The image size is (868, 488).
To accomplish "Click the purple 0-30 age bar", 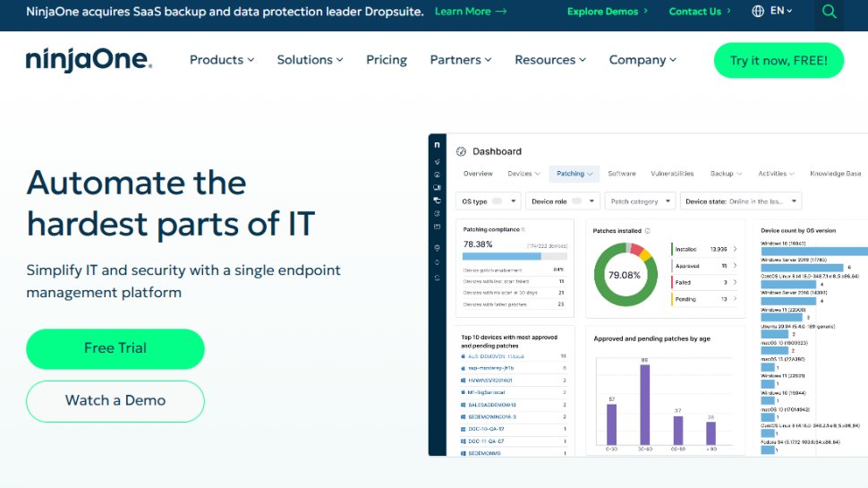I will click(612, 424).
